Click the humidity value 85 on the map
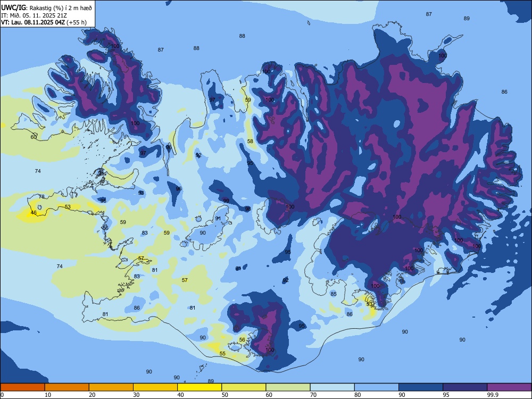Screen dimensions: 532x399 click(x=334, y=294)
